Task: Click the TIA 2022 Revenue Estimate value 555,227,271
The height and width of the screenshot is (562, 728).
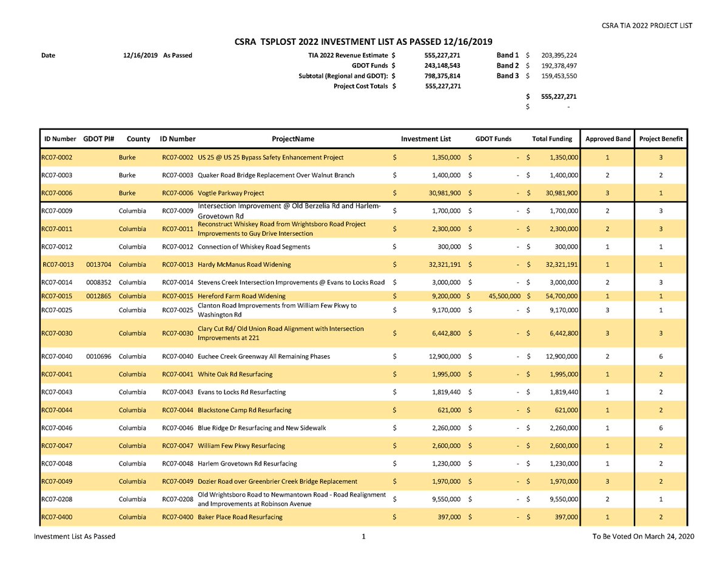Action: pos(443,55)
